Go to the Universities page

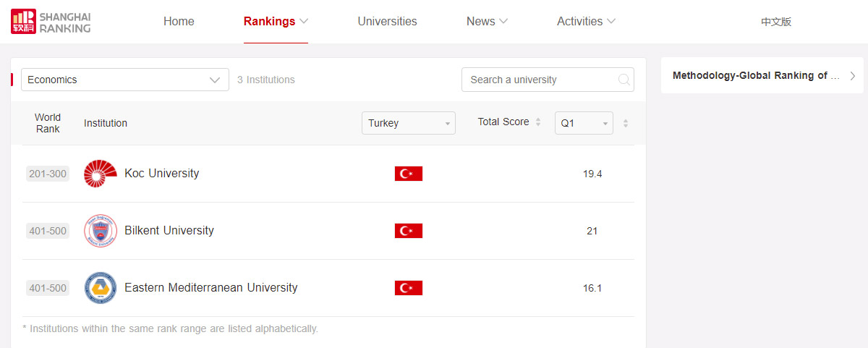coord(387,22)
